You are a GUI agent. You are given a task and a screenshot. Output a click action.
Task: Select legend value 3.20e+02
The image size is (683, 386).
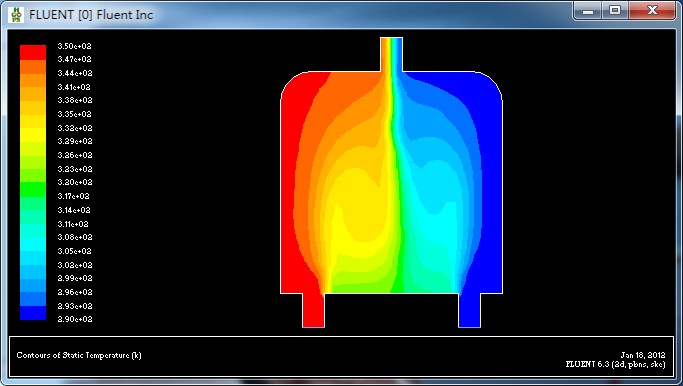[74, 182]
